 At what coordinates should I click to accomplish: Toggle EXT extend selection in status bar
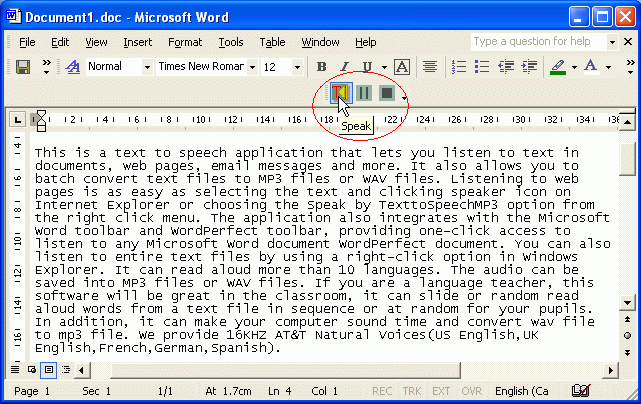(441, 391)
